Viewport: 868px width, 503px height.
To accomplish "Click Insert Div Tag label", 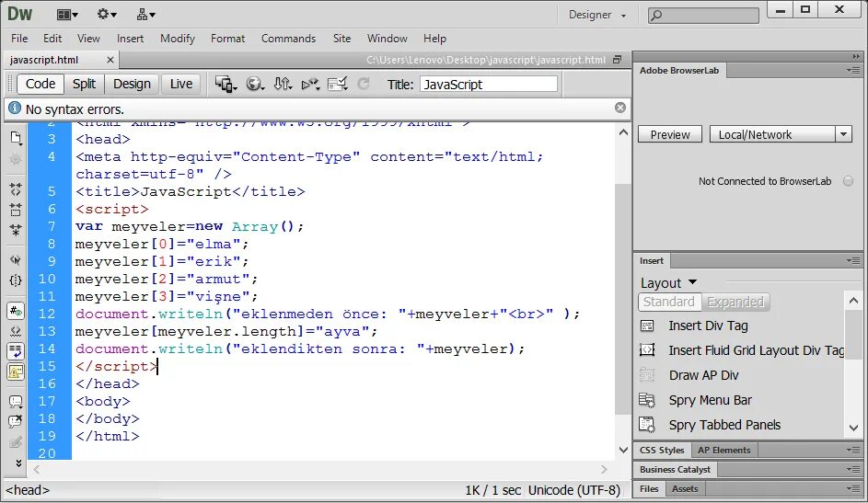I will (x=708, y=326).
